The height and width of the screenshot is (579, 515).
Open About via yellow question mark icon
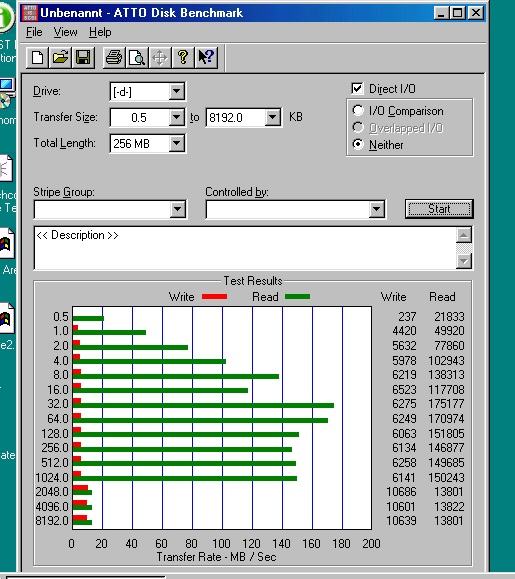tap(182, 58)
